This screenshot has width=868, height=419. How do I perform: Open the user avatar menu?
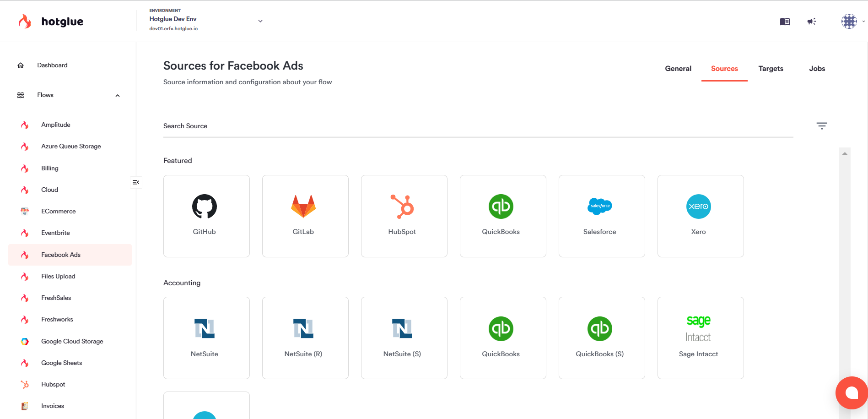pyautogui.click(x=849, y=21)
